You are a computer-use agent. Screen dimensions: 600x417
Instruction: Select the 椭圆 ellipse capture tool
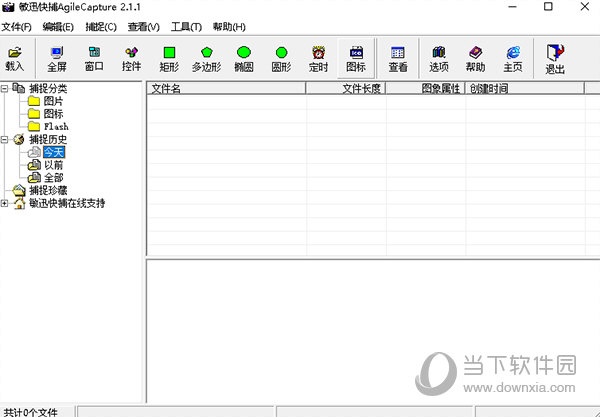[244, 58]
